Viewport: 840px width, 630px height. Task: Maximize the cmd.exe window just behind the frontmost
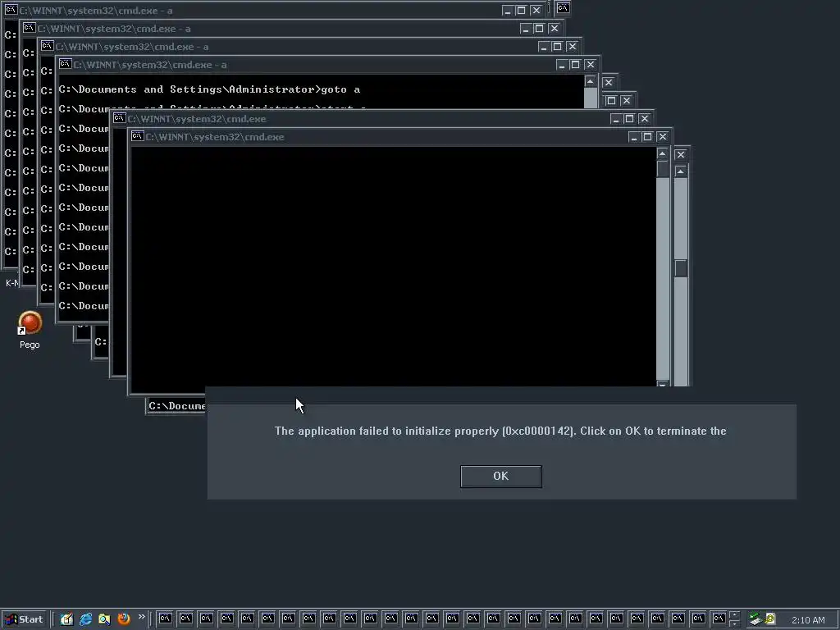[629, 119]
